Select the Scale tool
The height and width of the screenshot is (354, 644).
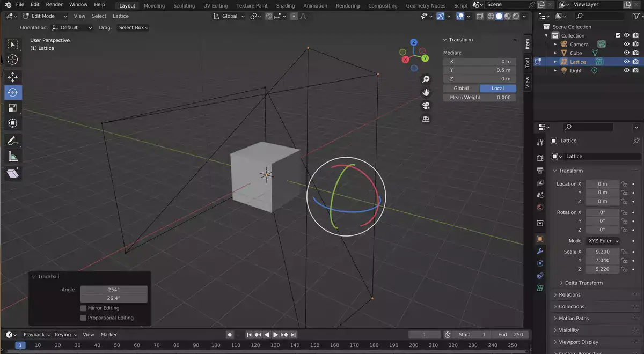click(x=12, y=108)
